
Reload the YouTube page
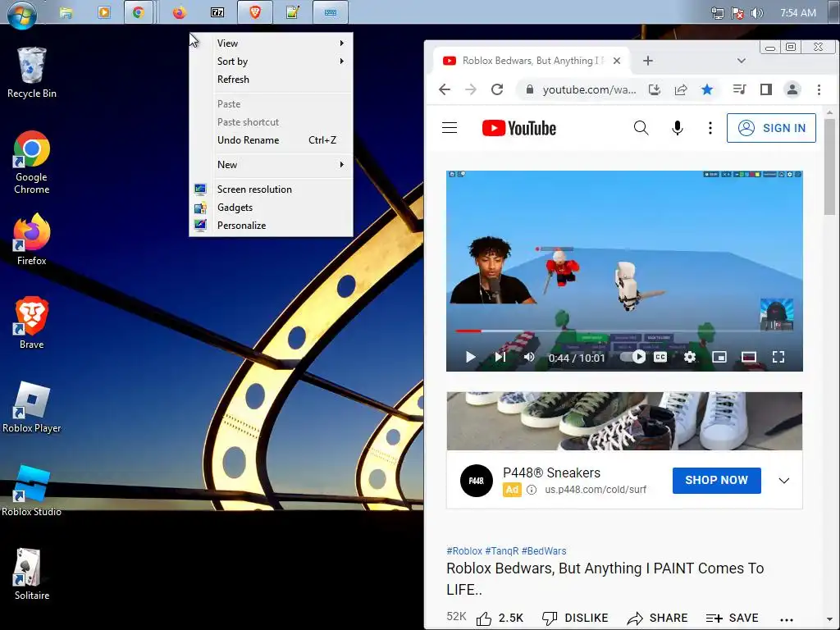pos(497,89)
